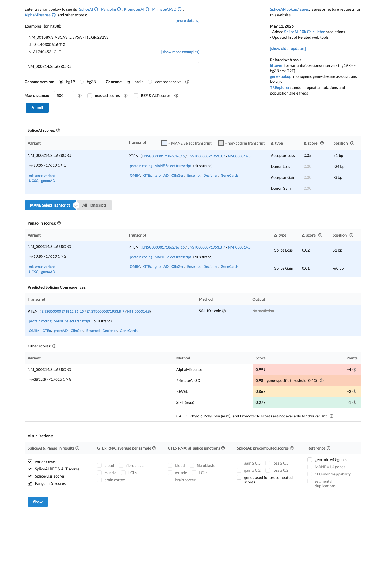Image resolution: width=389 pixels, height=588 pixels.
Task: Open the TRExplorer tool link
Action: [x=280, y=88]
